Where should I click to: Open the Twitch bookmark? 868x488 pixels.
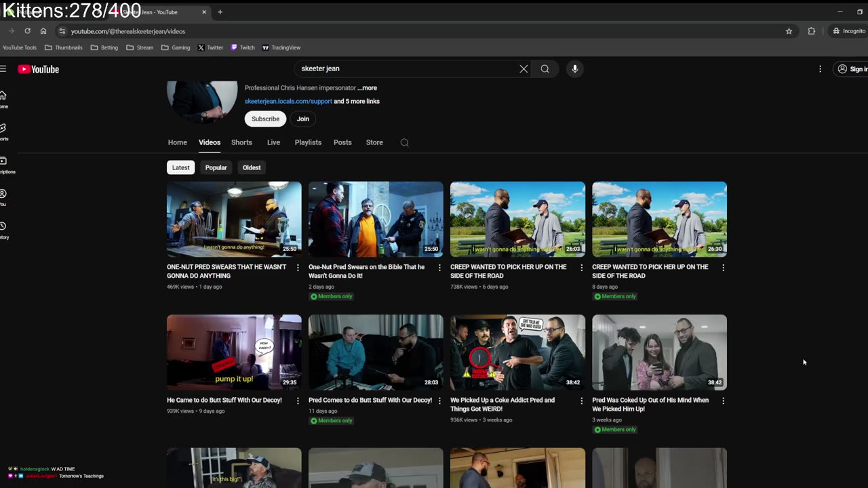[243, 47]
